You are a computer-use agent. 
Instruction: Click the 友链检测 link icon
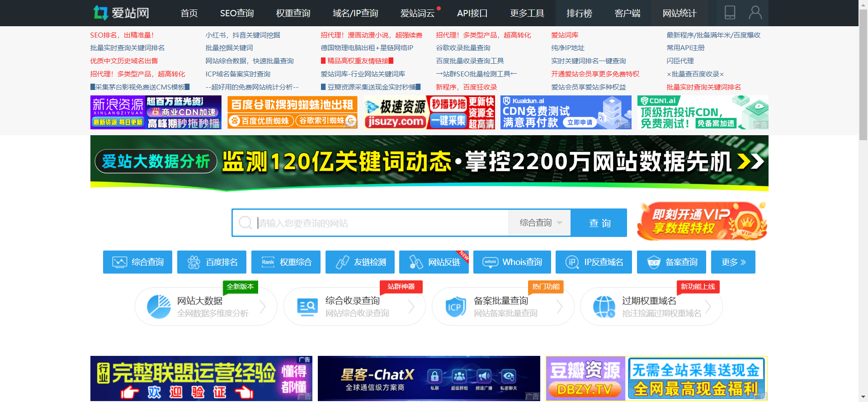[x=342, y=262]
